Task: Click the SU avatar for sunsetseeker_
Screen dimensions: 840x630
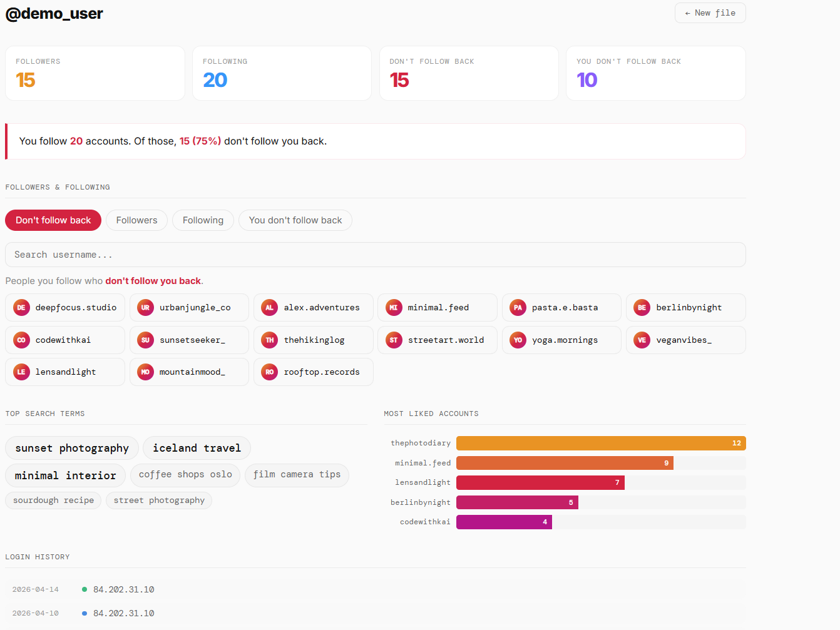Action: (145, 340)
